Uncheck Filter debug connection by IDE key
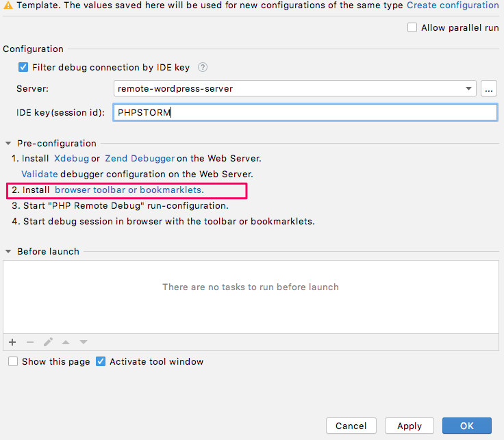 pyautogui.click(x=23, y=68)
